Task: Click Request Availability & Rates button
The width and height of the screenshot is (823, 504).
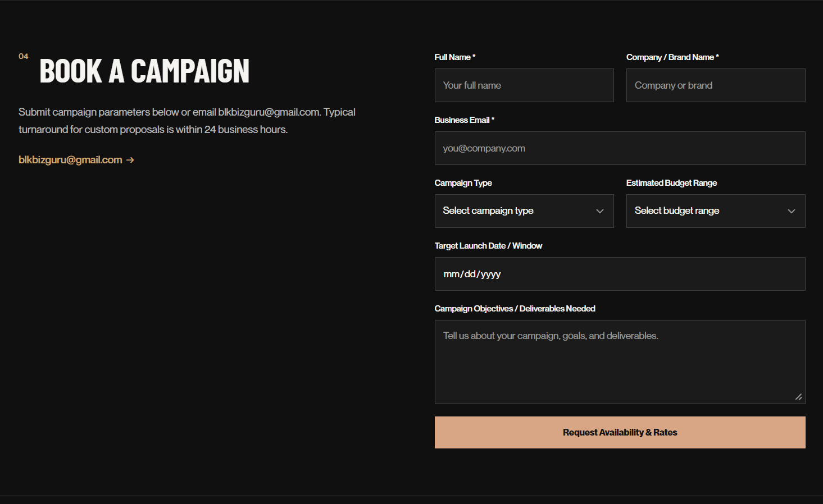Action: [x=620, y=432]
